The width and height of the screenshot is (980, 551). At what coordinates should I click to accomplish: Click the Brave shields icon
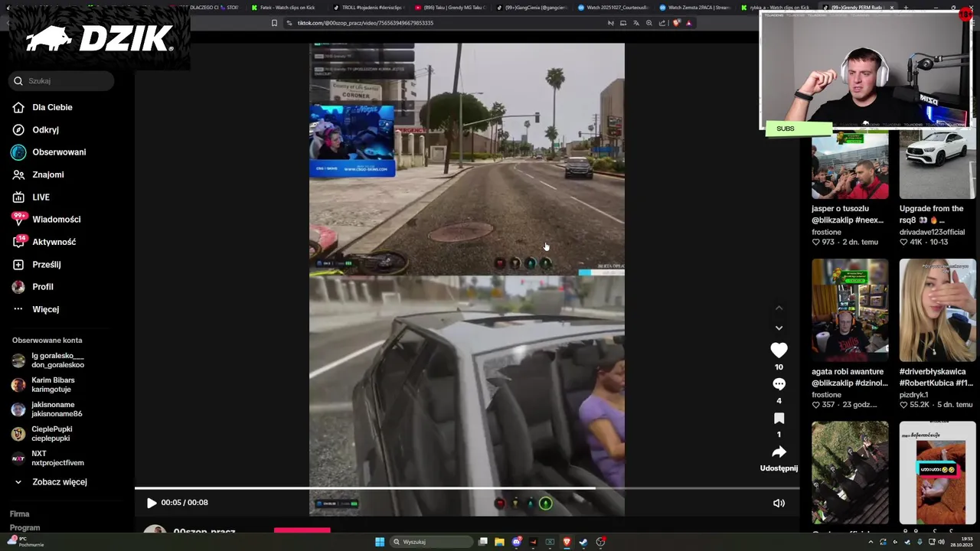click(x=676, y=23)
